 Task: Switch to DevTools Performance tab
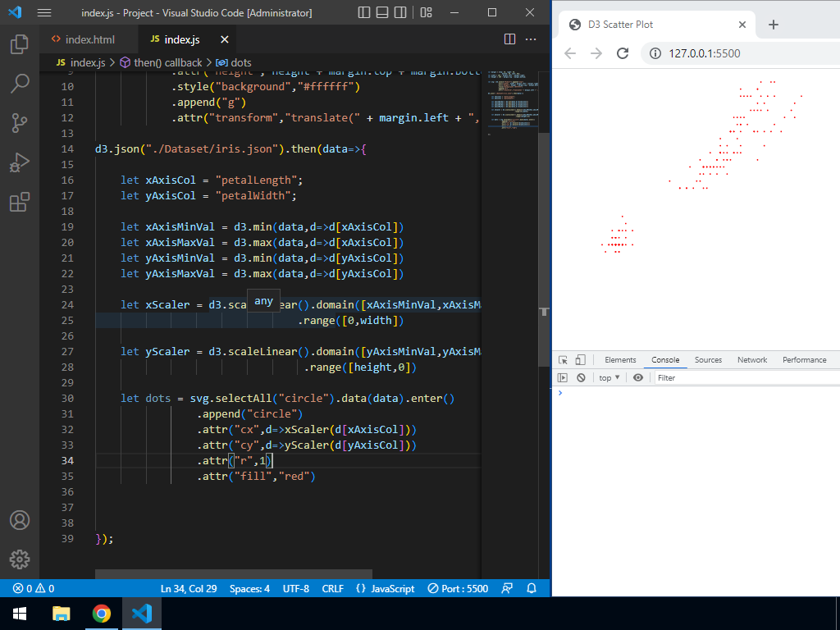point(804,360)
